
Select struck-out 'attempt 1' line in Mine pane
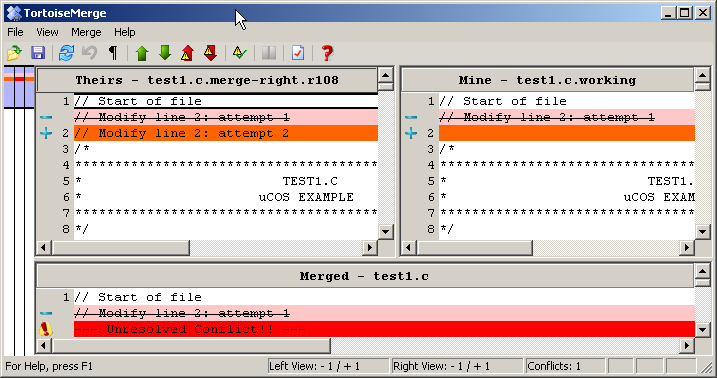click(x=567, y=117)
